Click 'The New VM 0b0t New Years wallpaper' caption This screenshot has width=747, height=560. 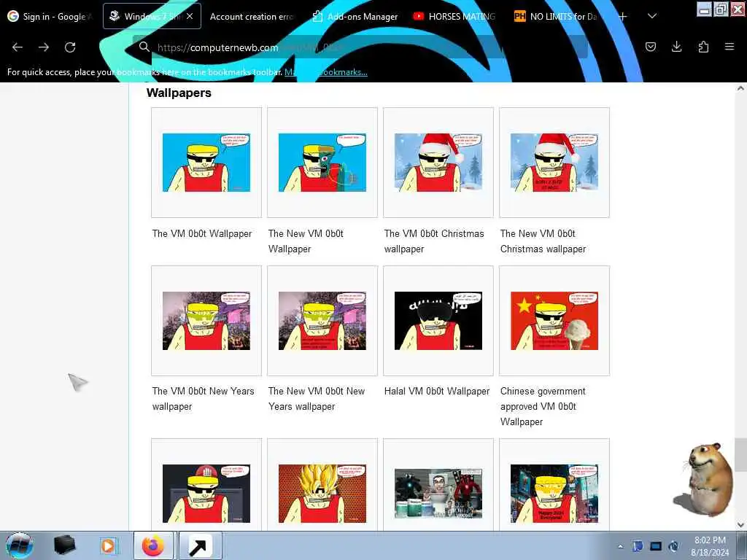317,399
